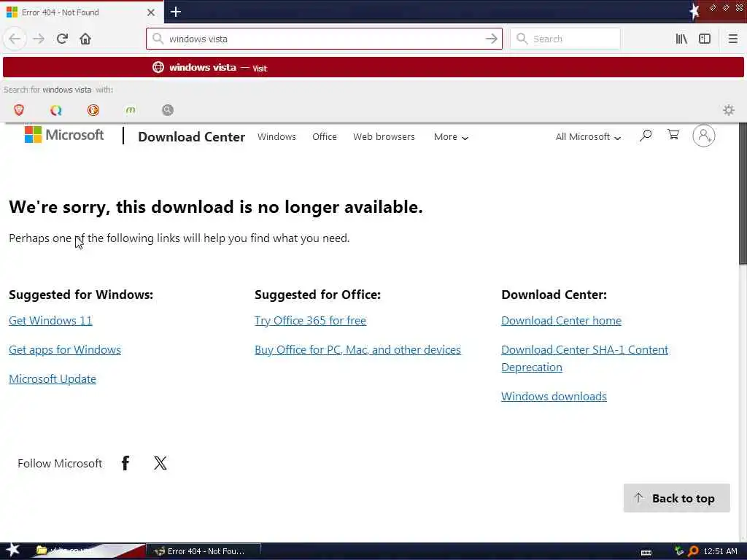Toggle the browser sidebar icon
The image size is (747, 560).
tap(705, 39)
